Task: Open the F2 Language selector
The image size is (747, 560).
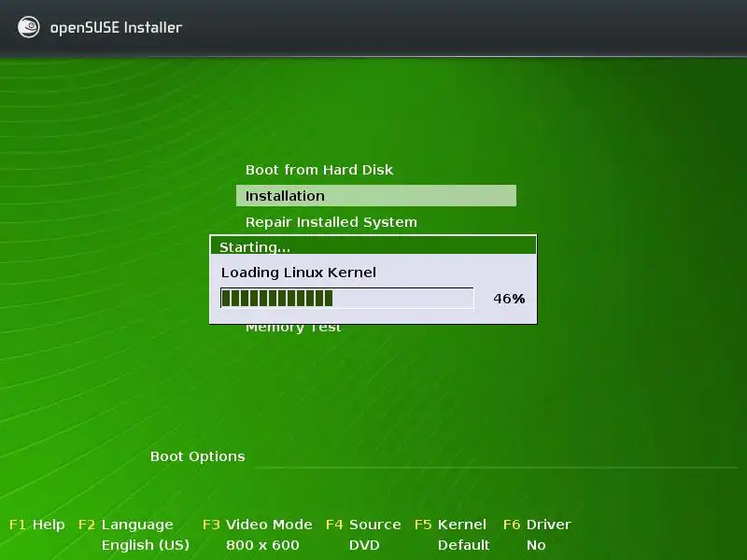Action: (x=126, y=525)
